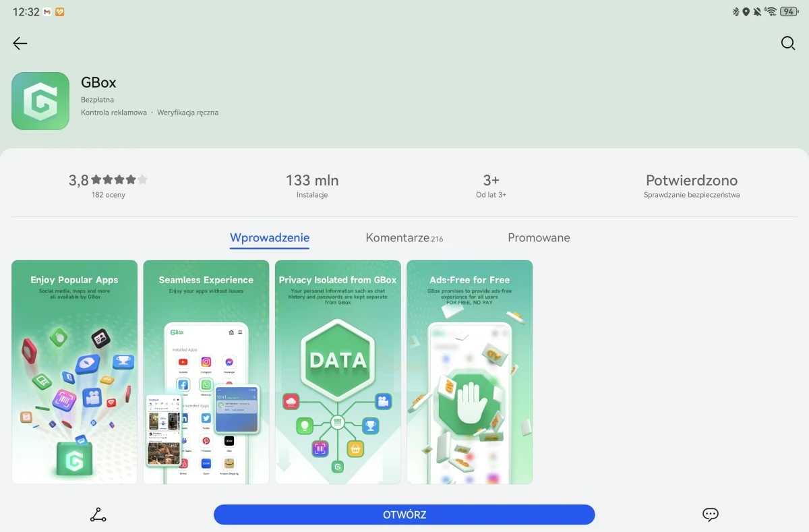
Task: Tap the 3,8 star rating
Action: (x=108, y=181)
